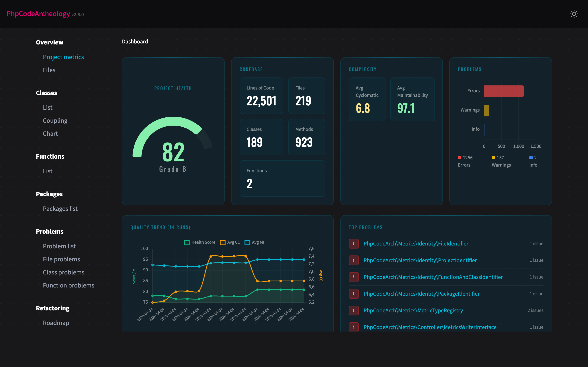Toggle the Health Score series in the trend chart
Image resolution: width=588 pixels, height=367 pixels.
click(187, 242)
